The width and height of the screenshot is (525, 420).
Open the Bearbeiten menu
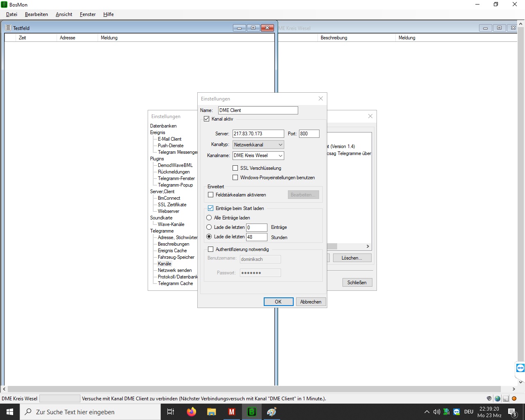(37, 14)
